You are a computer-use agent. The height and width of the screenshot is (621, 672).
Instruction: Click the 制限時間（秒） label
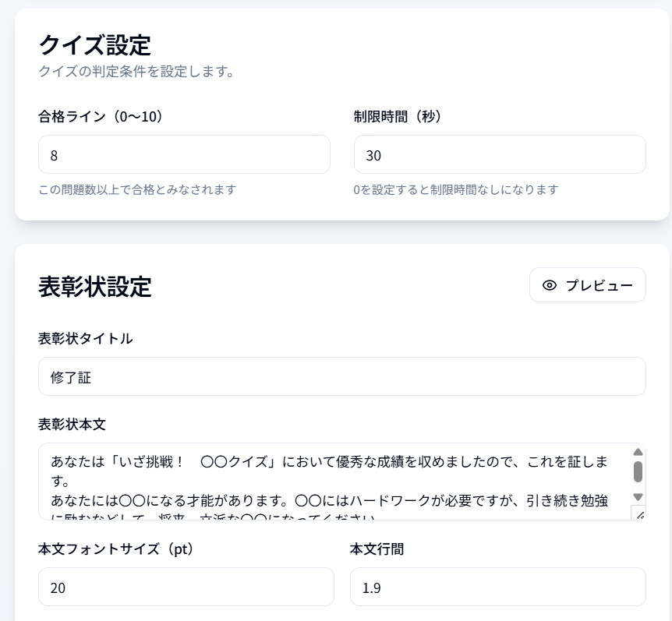pos(398,117)
